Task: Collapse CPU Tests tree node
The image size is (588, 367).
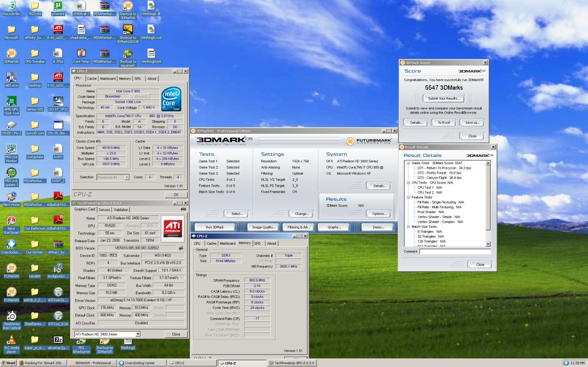Action: tap(408, 183)
